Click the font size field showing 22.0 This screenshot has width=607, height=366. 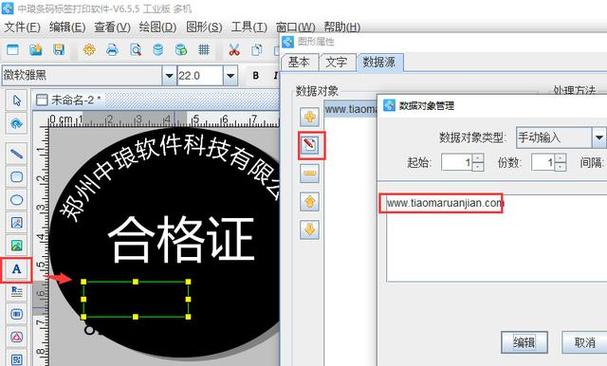200,76
